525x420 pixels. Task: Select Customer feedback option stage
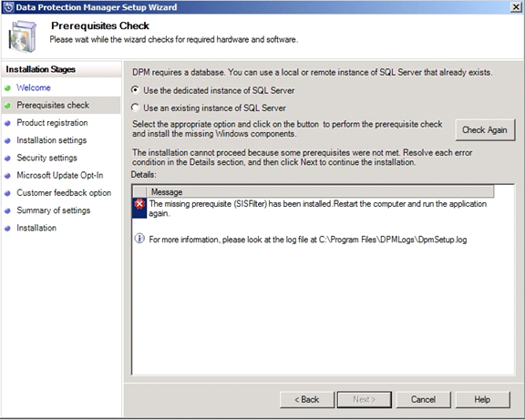click(x=64, y=193)
